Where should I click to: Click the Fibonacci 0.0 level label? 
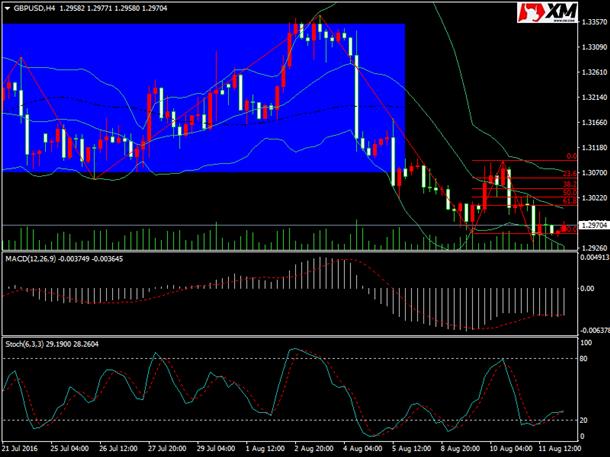coord(571,156)
